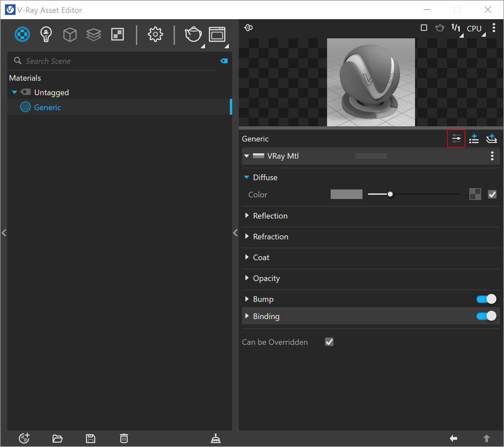Collapse the right panel with the middle arrow
The height and width of the screenshot is (447, 504).
[235, 233]
